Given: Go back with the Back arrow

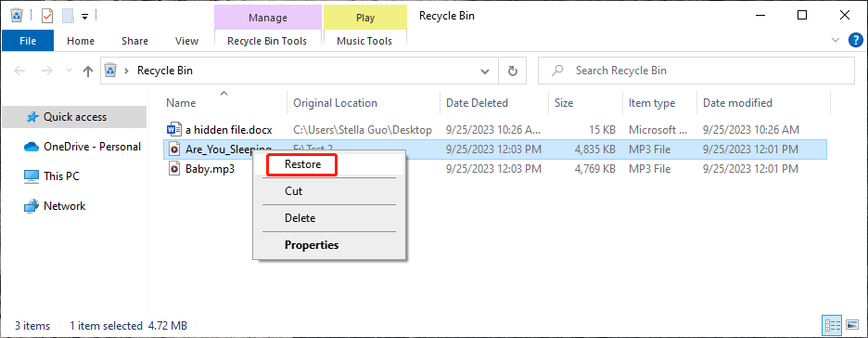Looking at the screenshot, I should point(19,71).
